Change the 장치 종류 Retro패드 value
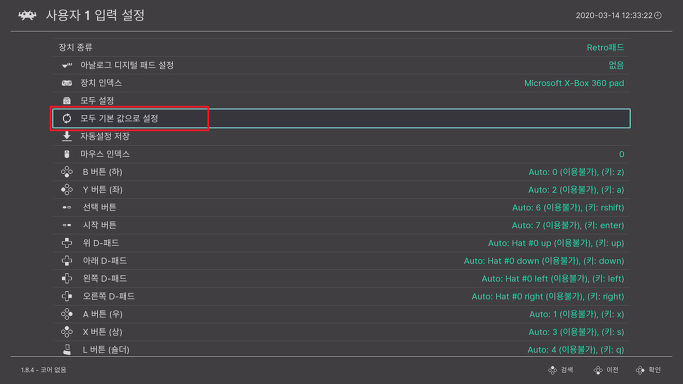The image size is (683, 384). (605, 47)
